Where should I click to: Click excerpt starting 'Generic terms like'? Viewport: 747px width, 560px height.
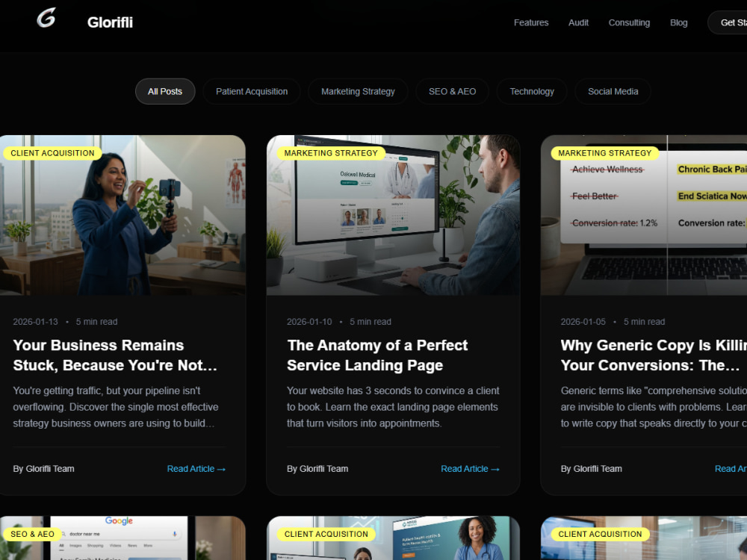[654, 407]
